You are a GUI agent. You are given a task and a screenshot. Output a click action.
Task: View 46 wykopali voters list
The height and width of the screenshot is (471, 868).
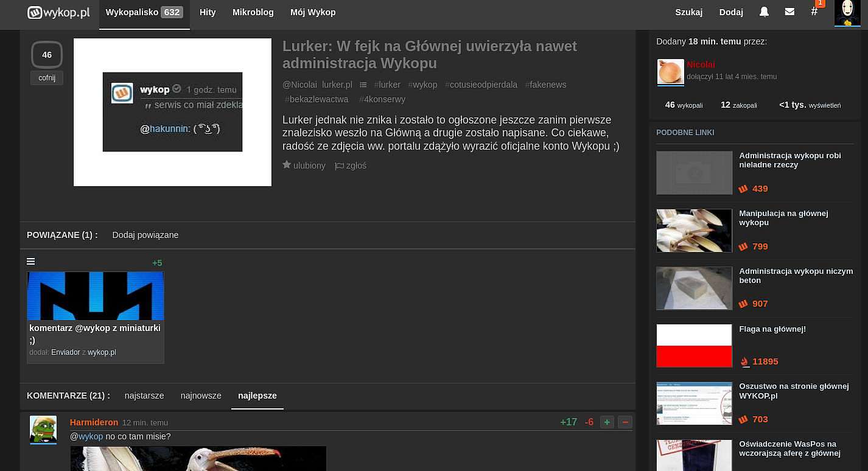pos(684,105)
